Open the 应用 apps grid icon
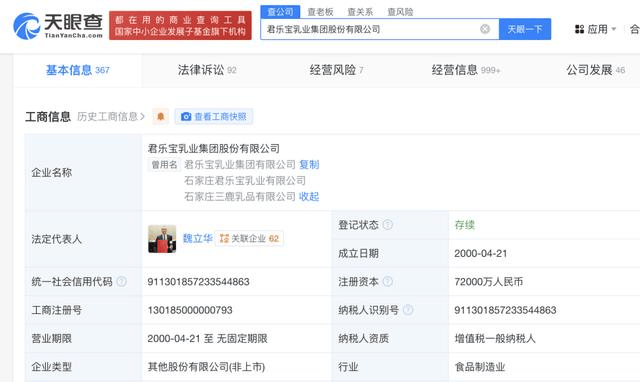 pos(579,29)
